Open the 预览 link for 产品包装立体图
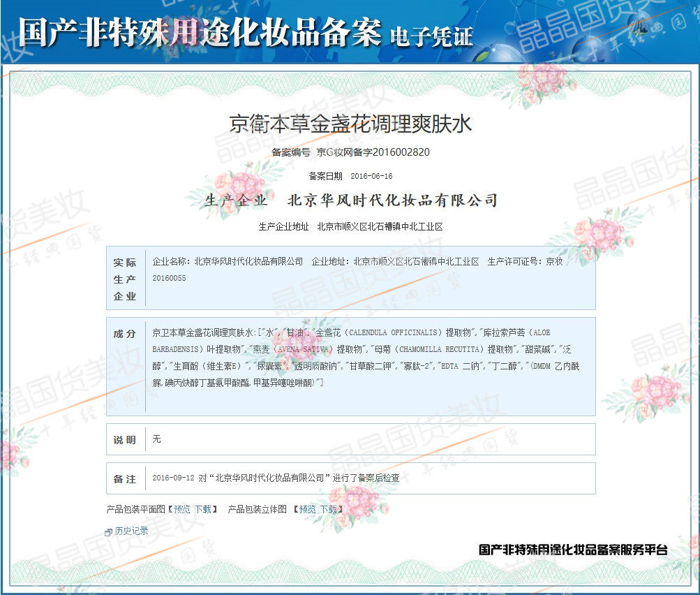The width and height of the screenshot is (700, 595). coord(308,509)
